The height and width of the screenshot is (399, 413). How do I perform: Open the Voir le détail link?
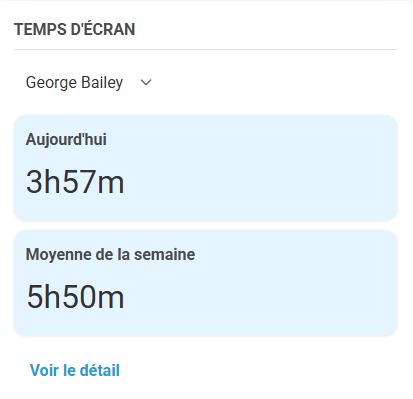[x=75, y=370]
